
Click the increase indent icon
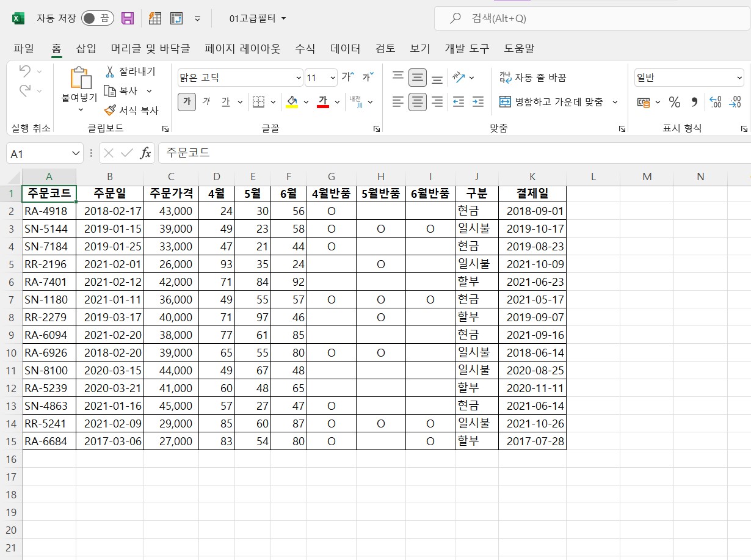478,102
